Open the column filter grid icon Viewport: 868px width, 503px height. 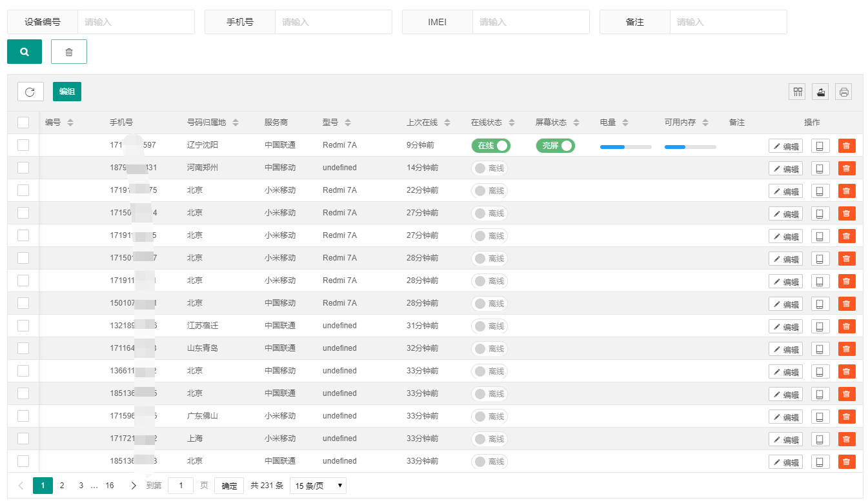[x=797, y=92]
